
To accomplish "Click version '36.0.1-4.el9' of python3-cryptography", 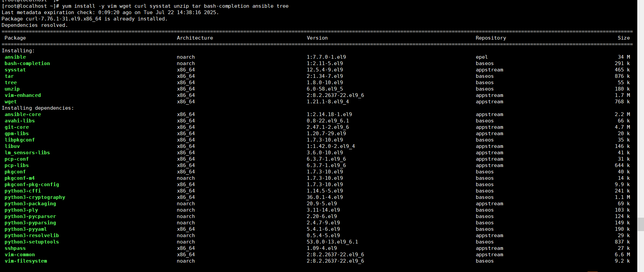I will (325, 197).
